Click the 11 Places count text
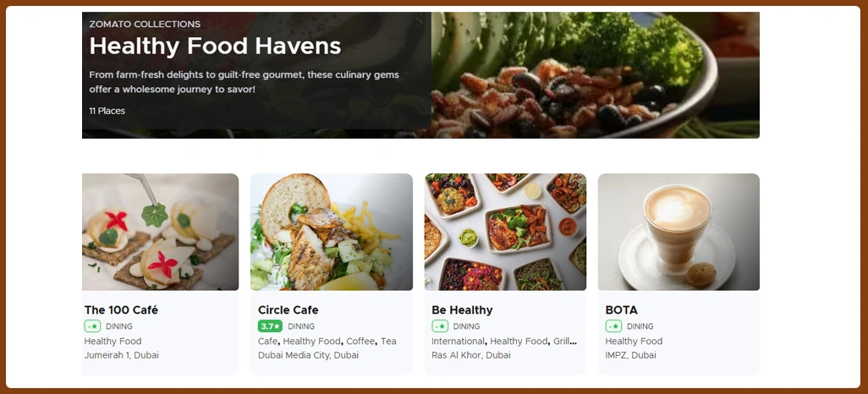This screenshot has width=868, height=394. pos(107,111)
